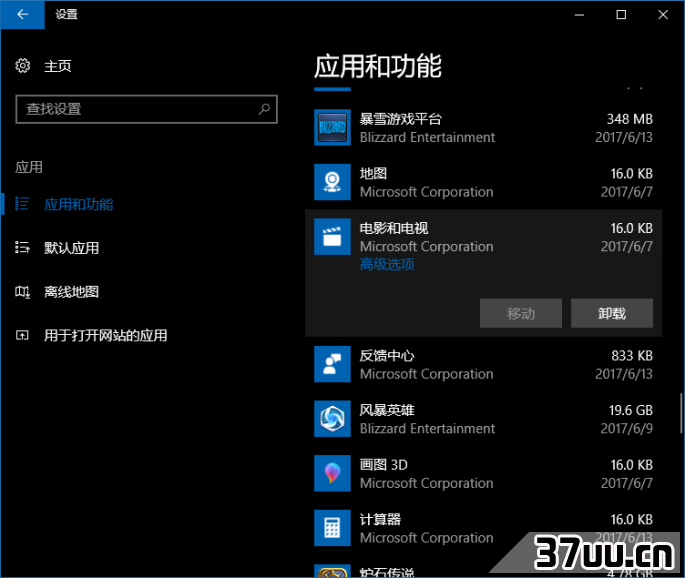This screenshot has height=578, width=685.
Task: Click the back arrow in title bar
Action: (22, 14)
